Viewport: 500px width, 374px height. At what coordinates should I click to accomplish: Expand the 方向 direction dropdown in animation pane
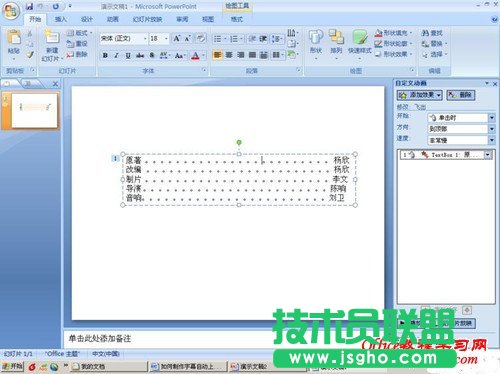click(492, 129)
